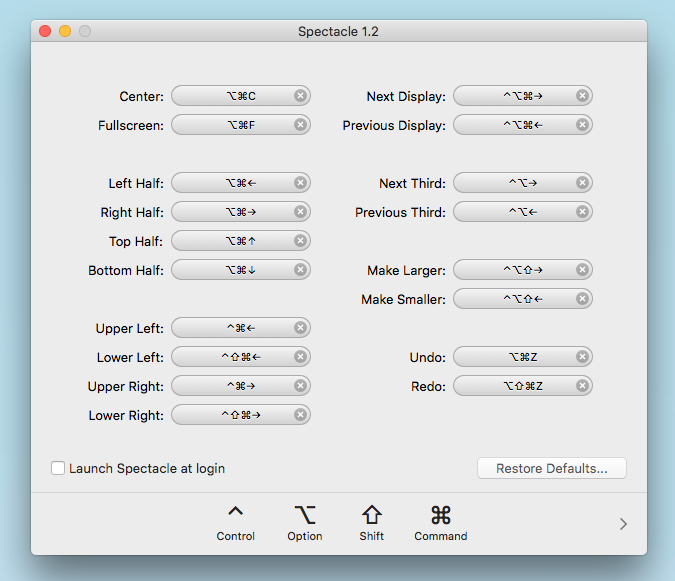Clear the Previous Third shortcut with its x icon

(582, 212)
